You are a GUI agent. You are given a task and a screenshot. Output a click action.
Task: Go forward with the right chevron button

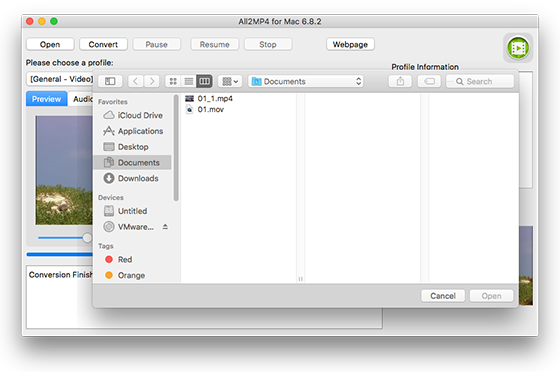[x=152, y=81]
